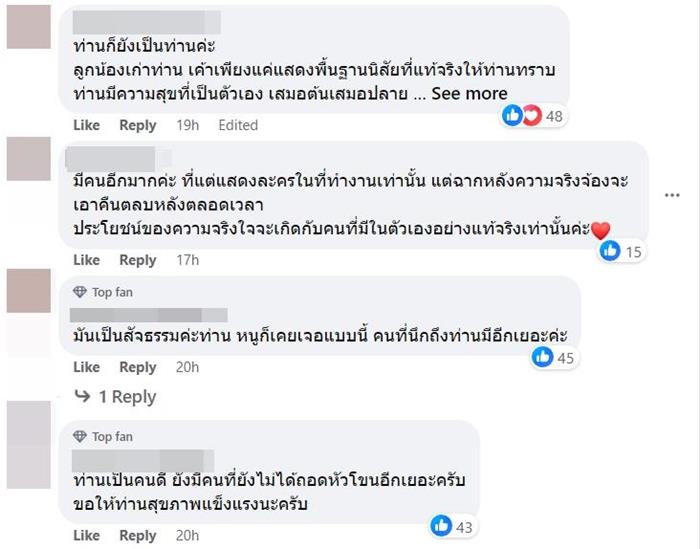This screenshot has height=549, width=700.
Task: Open the Edited history of first comment
Action: (238, 125)
